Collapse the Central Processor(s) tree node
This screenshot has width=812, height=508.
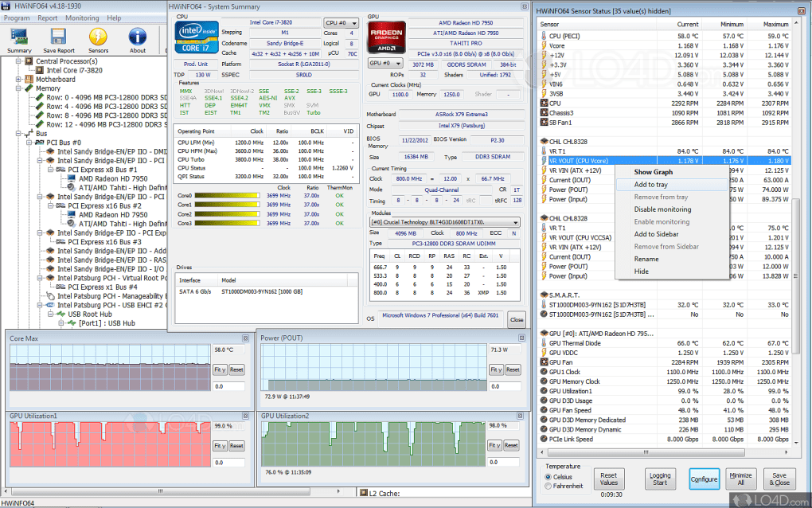18,61
